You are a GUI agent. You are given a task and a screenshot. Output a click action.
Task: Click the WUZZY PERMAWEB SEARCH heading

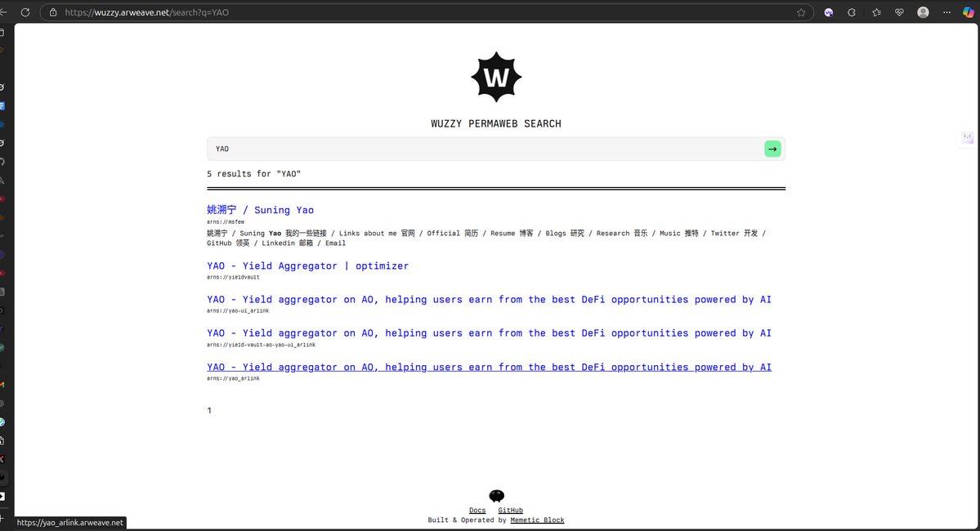pos(496,123)
